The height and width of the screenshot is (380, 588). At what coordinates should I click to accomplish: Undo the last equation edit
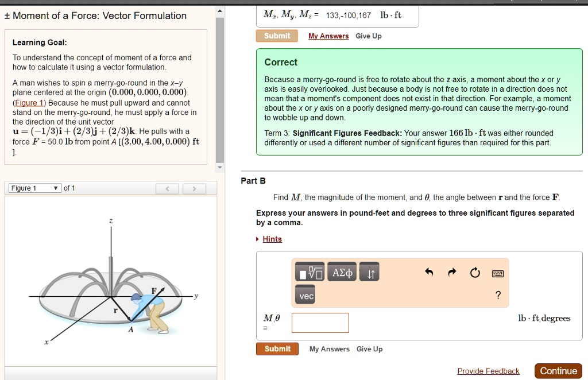coord(429,273)
